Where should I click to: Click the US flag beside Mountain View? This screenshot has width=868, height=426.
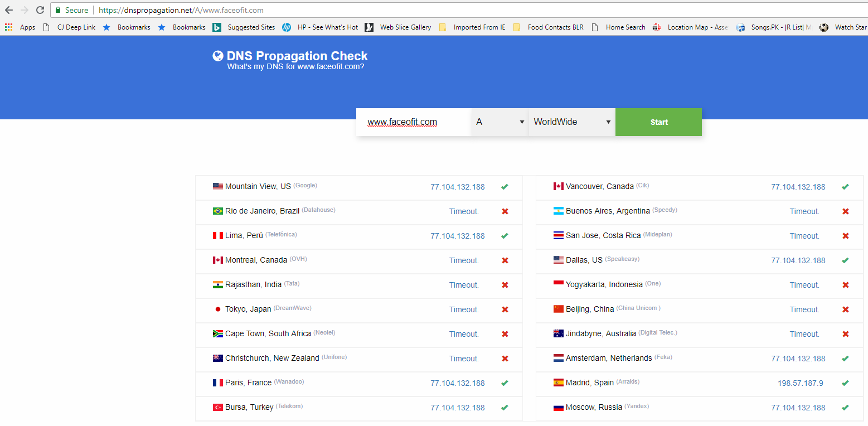(x=218, y=187)
